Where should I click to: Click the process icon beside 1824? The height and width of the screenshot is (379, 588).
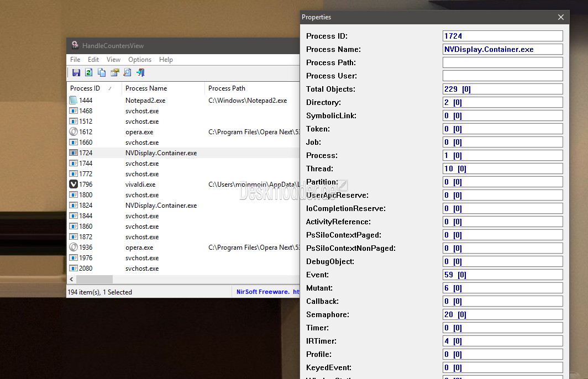coord(73,205)
